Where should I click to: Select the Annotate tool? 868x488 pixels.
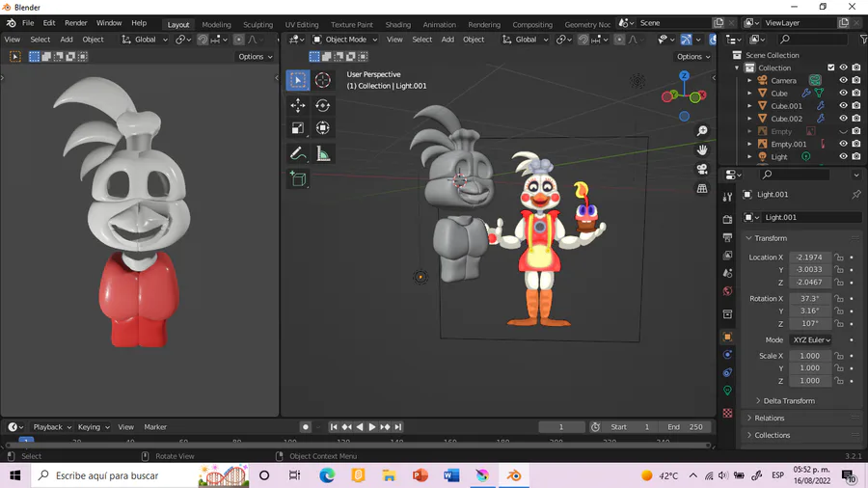point(298,153)
